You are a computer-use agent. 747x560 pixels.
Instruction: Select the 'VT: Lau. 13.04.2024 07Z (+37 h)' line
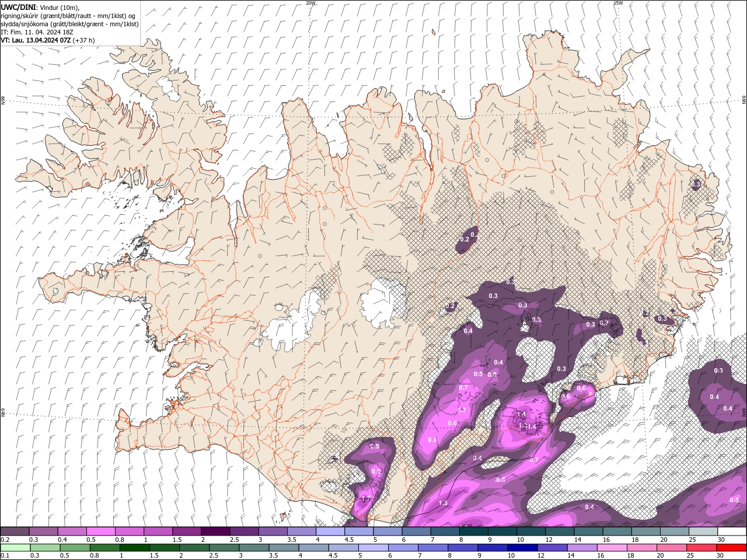click(x=48, y=40)
